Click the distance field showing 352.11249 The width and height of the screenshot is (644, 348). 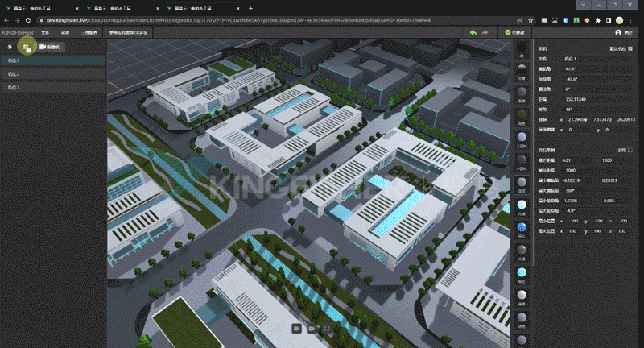click(597, 99)
